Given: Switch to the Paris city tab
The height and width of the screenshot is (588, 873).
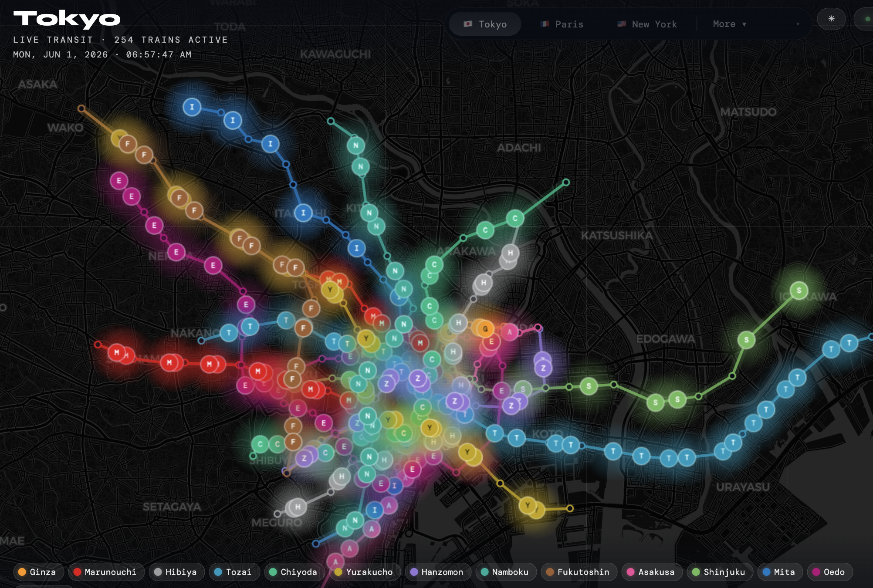Looking at the screenshot, I should 562,24.
